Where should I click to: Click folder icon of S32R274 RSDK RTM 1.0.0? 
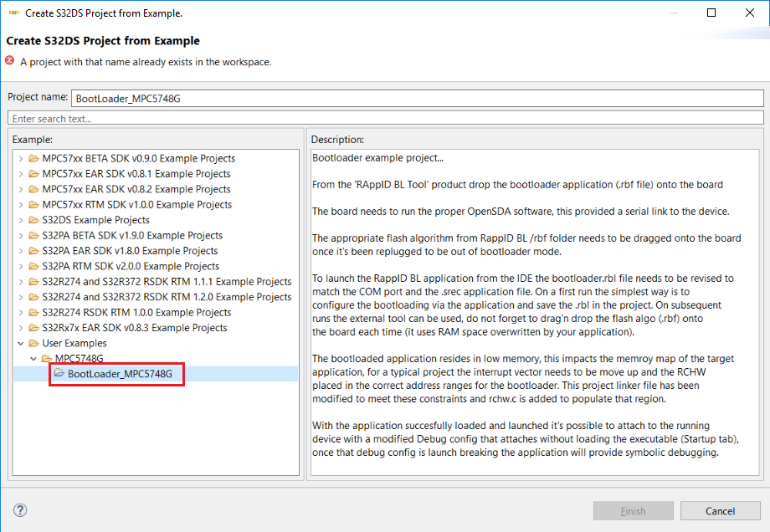(33, 312)
